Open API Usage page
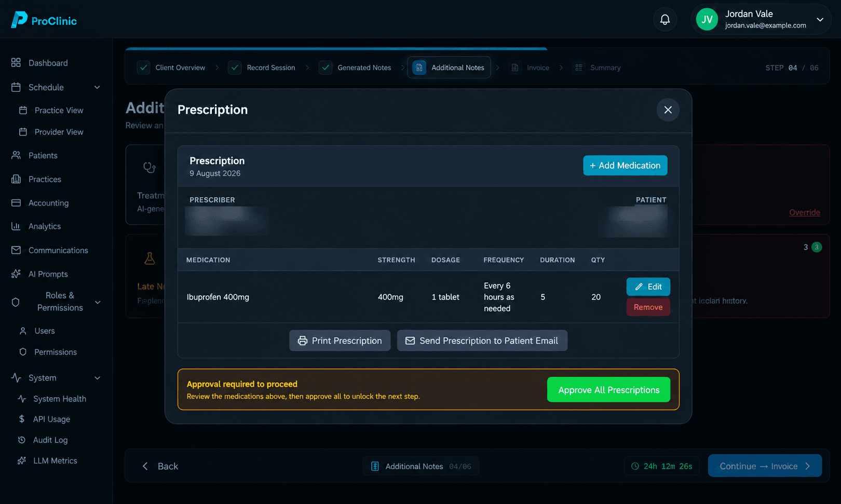The height and width of the screenshot is (504, 841). tap(51, 419)
